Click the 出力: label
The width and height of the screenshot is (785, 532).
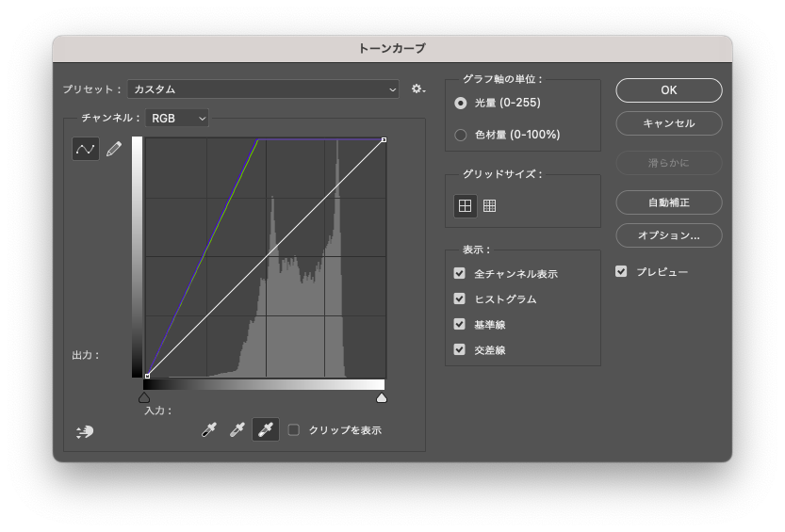(86, 355)
